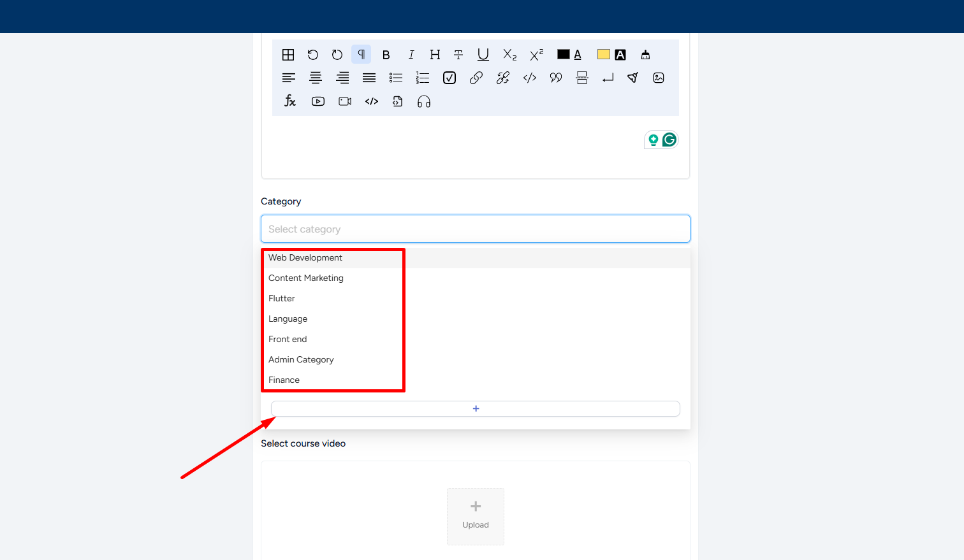The height and width of the screenshot is (560, 964).
Task: Choose Web Development from category list
Action: 476,257
